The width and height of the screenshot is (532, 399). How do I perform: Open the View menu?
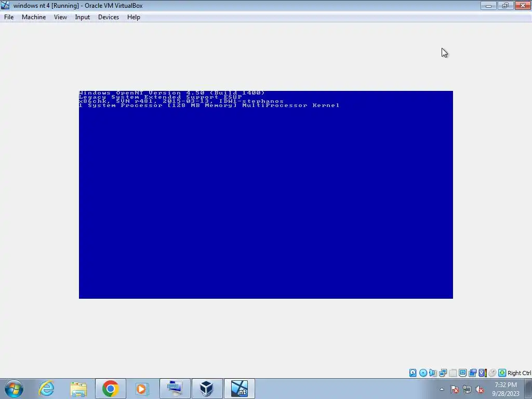[60, 17]
